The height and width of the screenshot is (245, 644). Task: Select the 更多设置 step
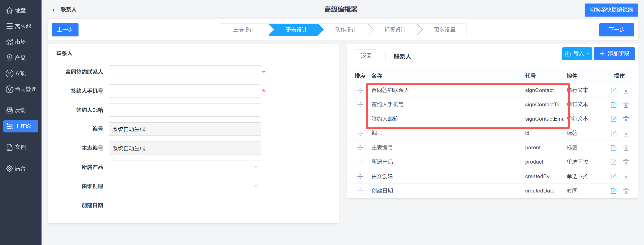[x=444, y=30]
